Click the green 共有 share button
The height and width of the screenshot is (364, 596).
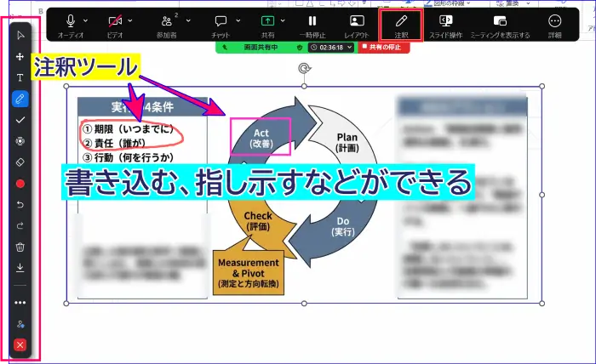click(x=267, y=25)
